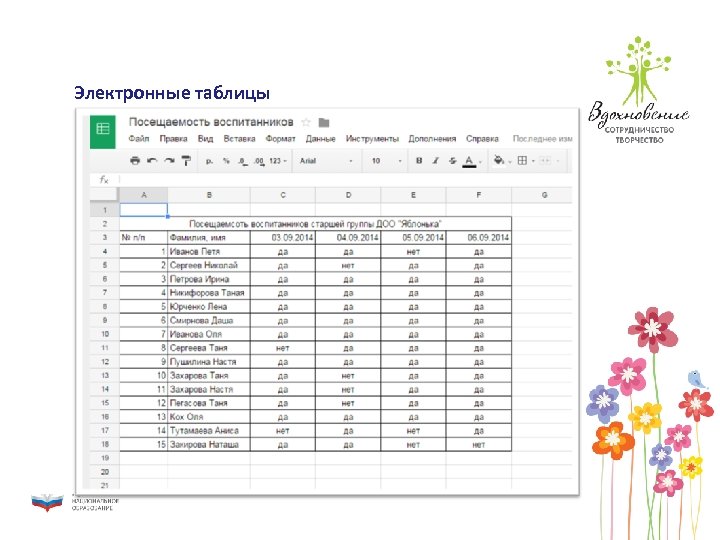The image size is (720, 540).
Task: Toggle Bold formatting (B)
Action: [419, 161]
